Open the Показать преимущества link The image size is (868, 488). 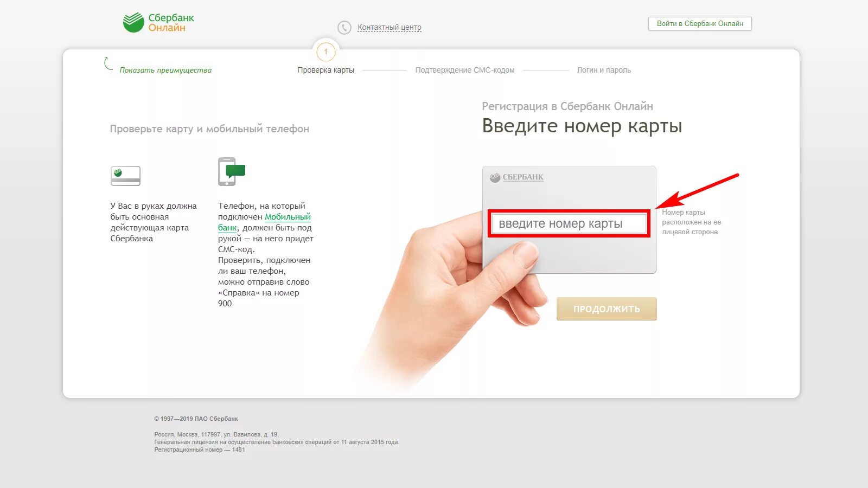tap(165, 70)
